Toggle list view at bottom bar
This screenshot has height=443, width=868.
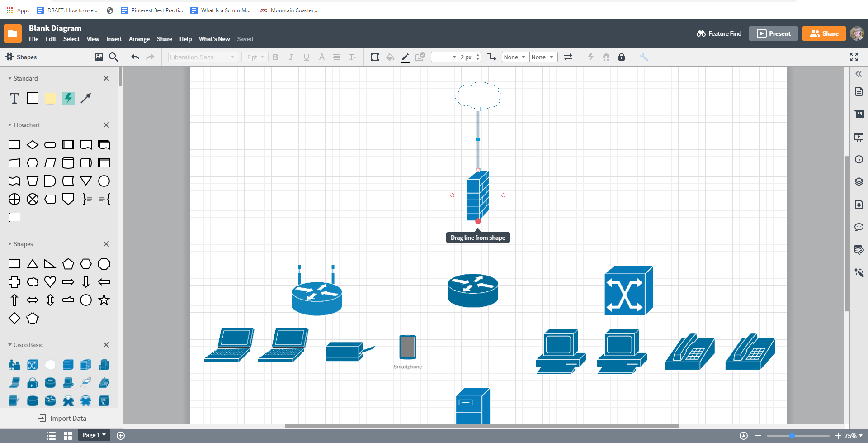pos(51,436)
